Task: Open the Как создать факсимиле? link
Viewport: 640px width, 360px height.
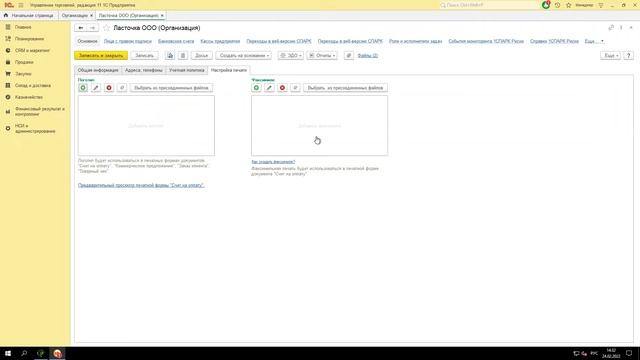Action: pyautogui.click(x=273, y=162)
